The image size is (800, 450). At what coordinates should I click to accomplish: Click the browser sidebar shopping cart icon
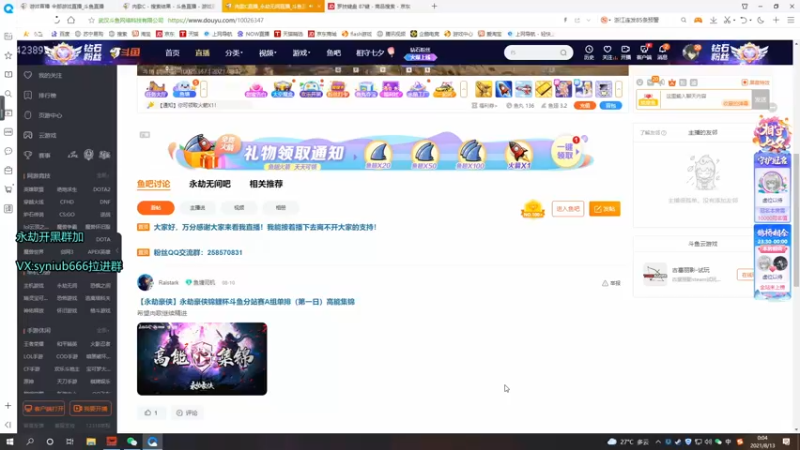pos(8,189)
